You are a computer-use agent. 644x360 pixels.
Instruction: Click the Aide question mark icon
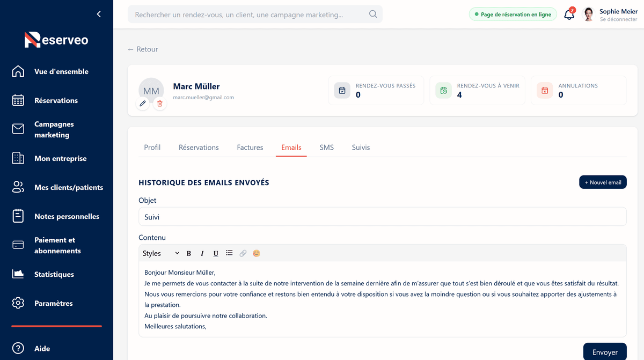[x=18, y=348]
